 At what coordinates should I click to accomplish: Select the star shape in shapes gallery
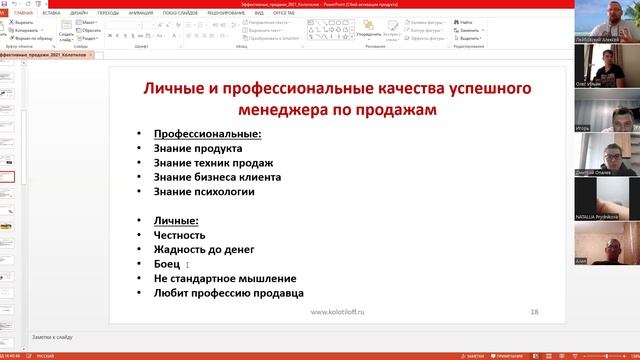tap(345, 37)
